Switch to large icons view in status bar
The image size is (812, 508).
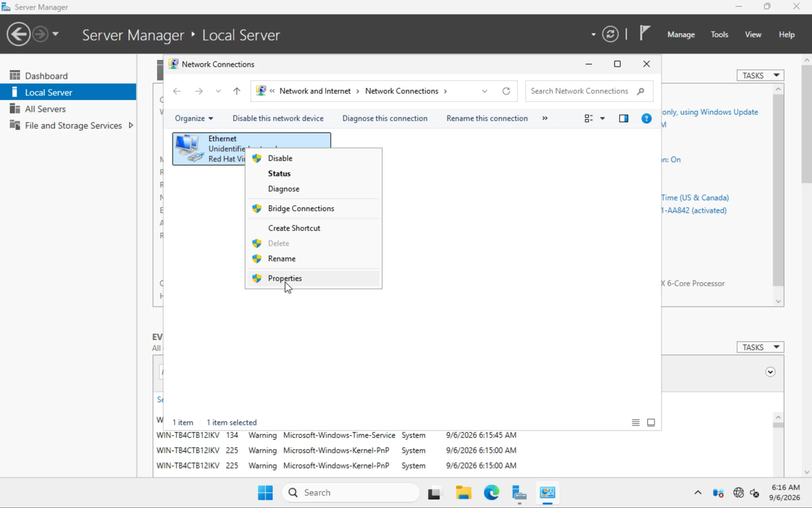click(651, 422)
